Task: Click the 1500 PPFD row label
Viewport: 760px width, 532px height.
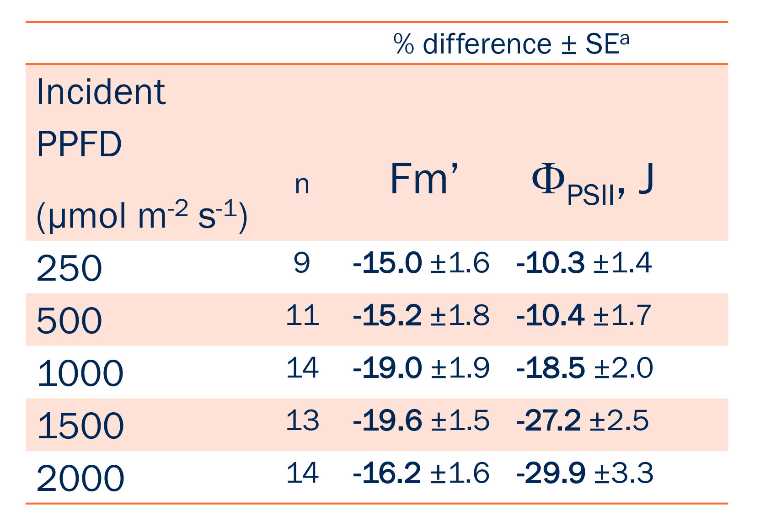Action: [x=80, y=426]
